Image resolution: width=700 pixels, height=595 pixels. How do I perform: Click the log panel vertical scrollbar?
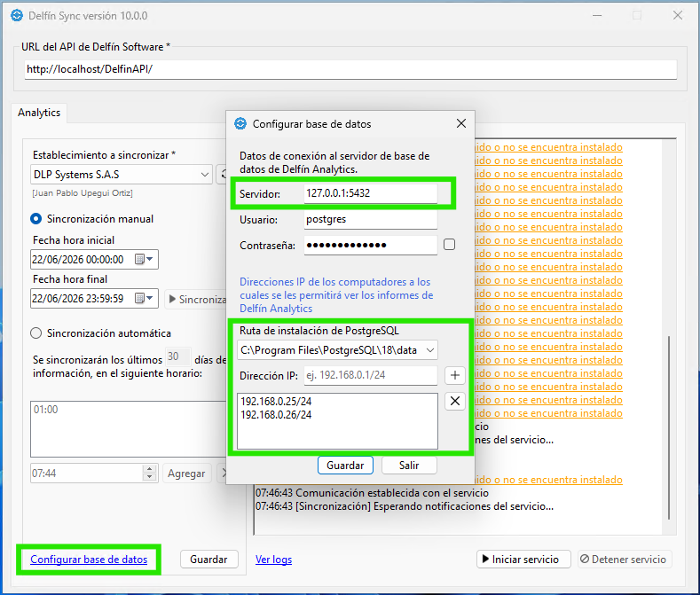[669, 427]
